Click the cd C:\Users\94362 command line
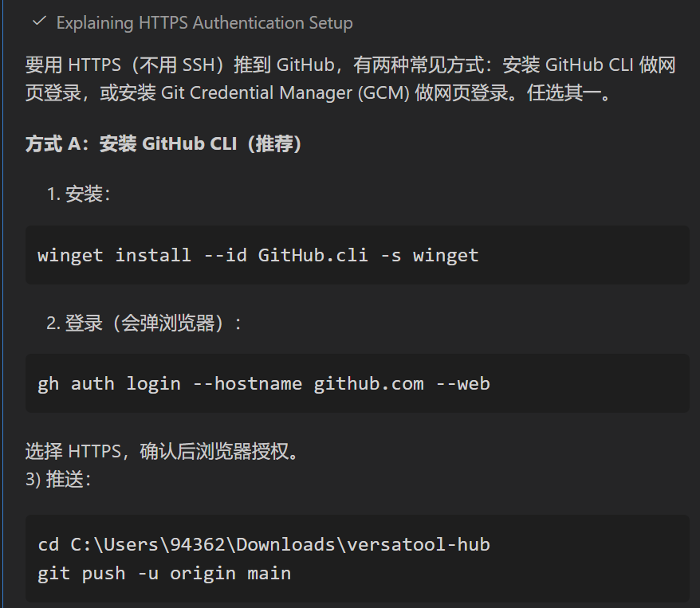The height and width of the screenshot is (608, 700). [x=263, y=545]
